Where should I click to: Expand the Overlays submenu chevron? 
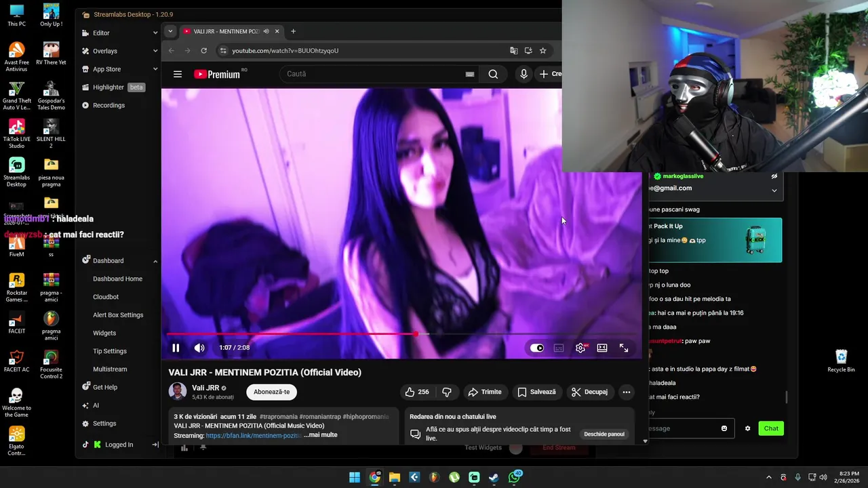tap(155, 51)
